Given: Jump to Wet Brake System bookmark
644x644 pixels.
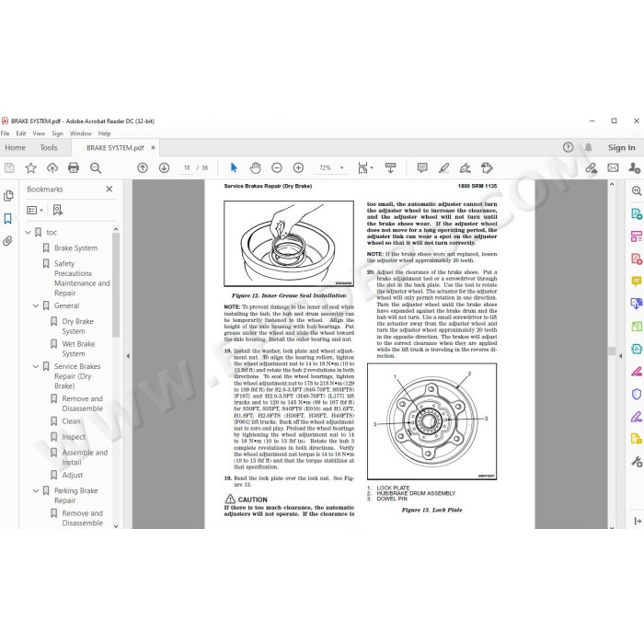Looking at the screenshot, I should tap(78, 349).
